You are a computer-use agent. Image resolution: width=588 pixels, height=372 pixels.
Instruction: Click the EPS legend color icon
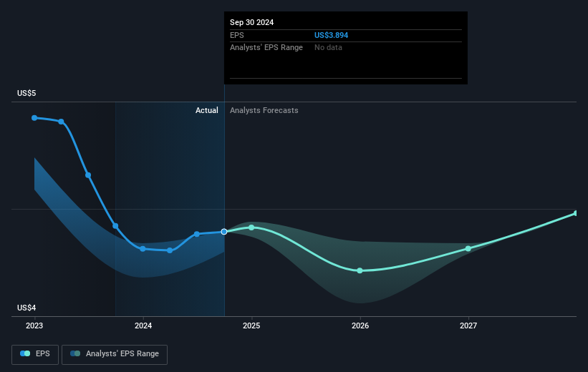pyautogui.click(x=25, y=353)
